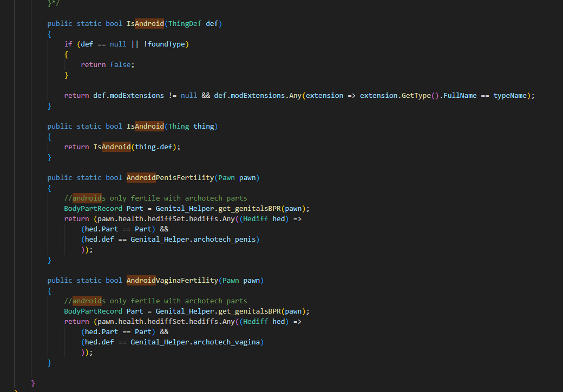Click the '!=' operator after def.modExtensions

[172, 95]
